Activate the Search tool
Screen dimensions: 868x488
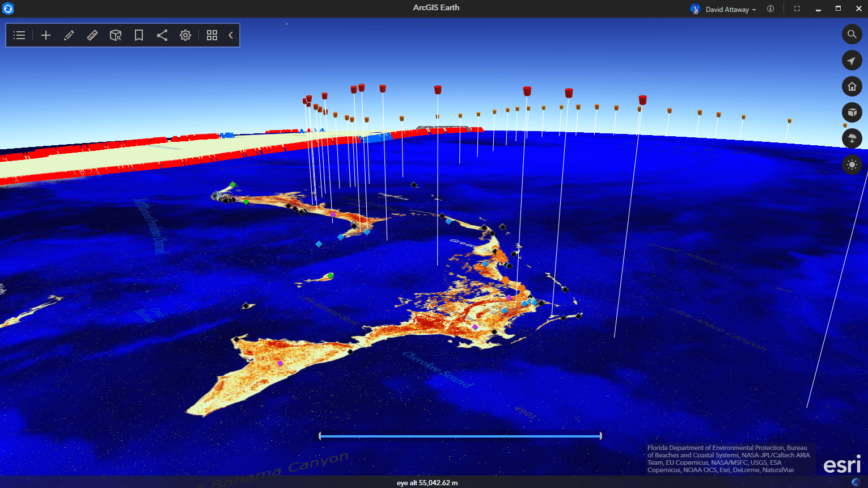click(852, 34)
